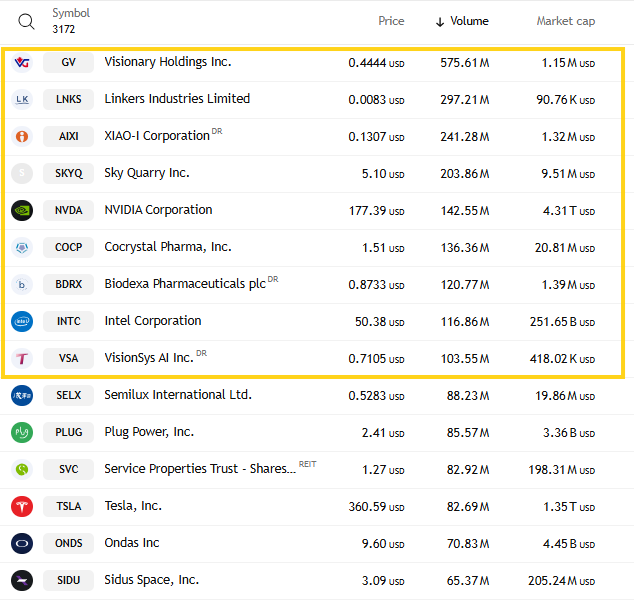
Task: Click the VisionSys AI logo icon
Action: 22,359
